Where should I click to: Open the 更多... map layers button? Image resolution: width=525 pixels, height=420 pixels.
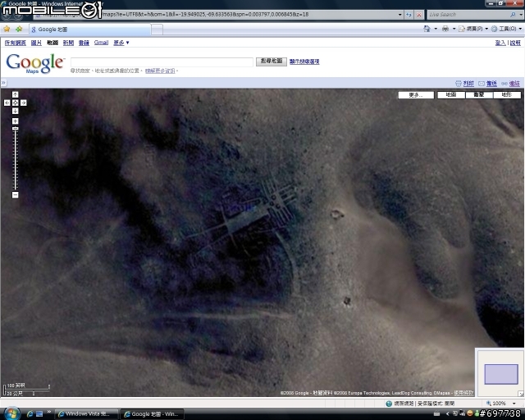[x=416, y=95]
